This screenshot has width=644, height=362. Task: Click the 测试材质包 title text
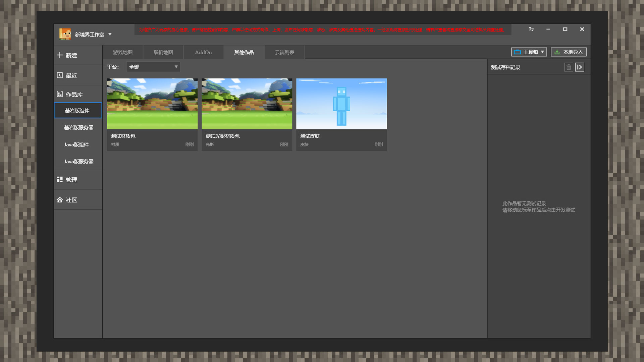123,136
